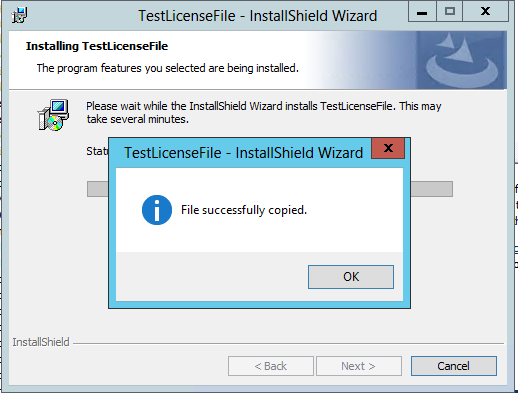This screenshot has height=393, width=518.
Task: Click the progress bar segment left of the dialog
Action: (98, 189)
